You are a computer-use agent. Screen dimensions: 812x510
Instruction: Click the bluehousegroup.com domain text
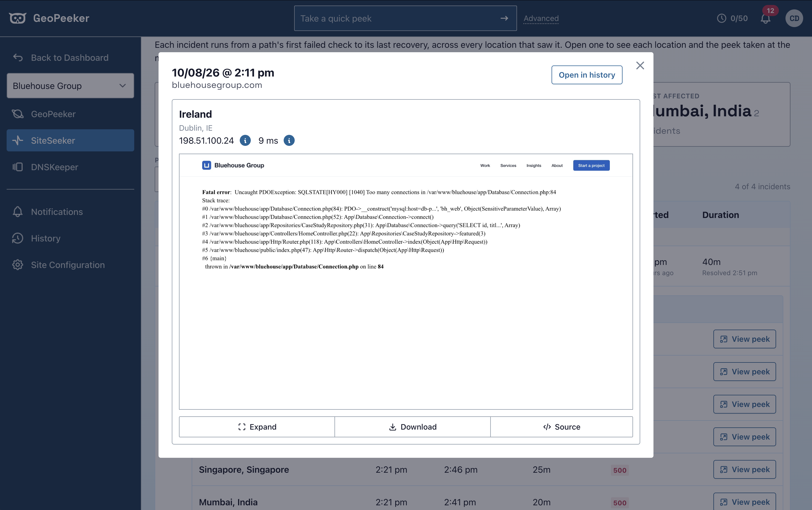click(217, 85)
